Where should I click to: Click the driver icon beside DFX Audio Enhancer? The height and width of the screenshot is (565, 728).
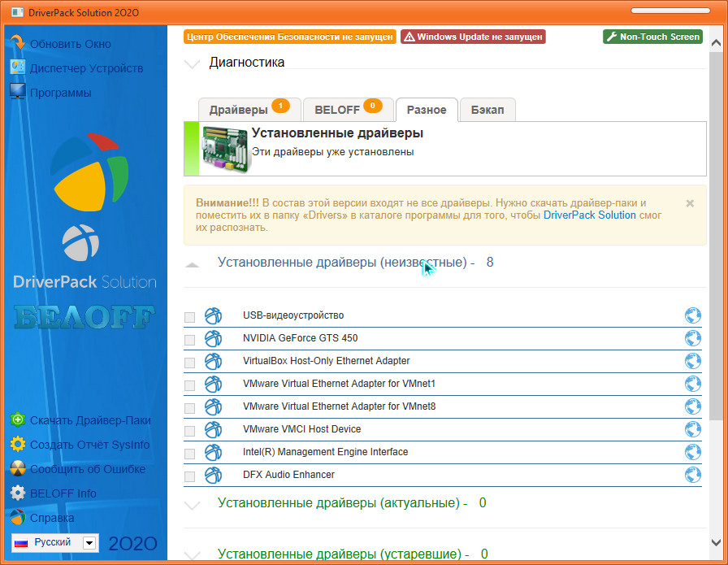pos(213,475)
